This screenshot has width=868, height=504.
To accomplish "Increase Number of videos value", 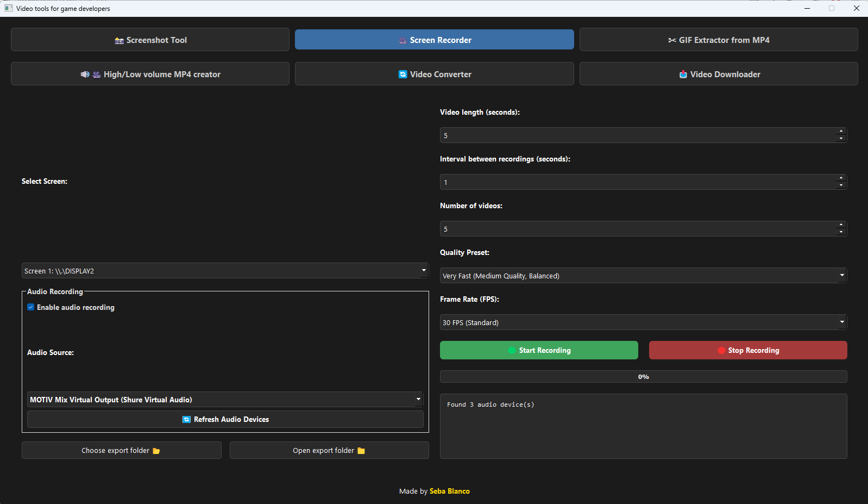I will coord(841,225).
